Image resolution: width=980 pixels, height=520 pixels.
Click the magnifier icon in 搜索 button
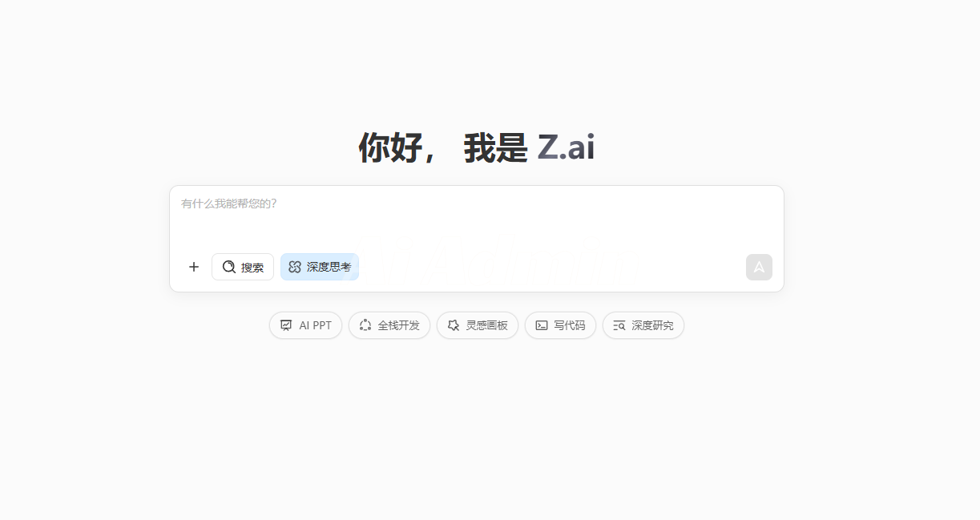229,267
